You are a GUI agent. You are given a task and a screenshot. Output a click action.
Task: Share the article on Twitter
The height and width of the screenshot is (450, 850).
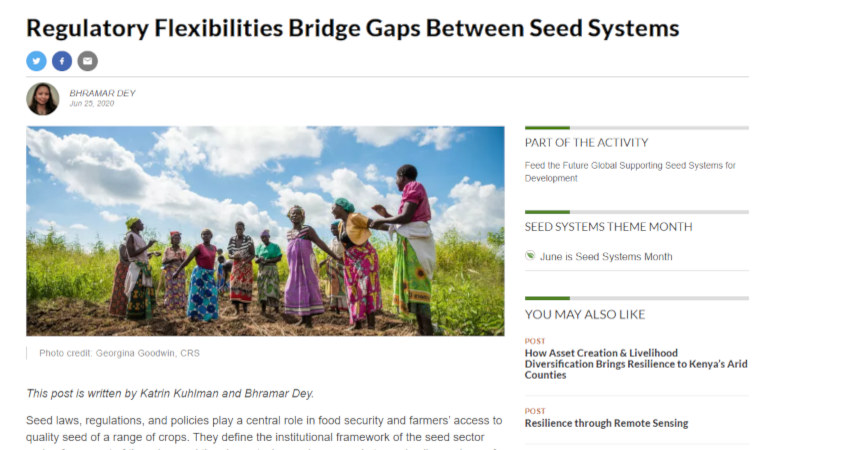(36, 61)
